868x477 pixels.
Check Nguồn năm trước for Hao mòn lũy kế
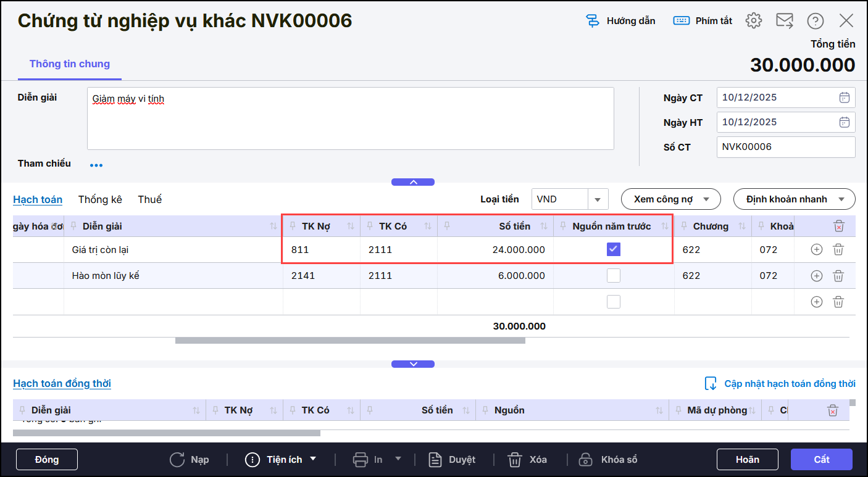(613, 276)
